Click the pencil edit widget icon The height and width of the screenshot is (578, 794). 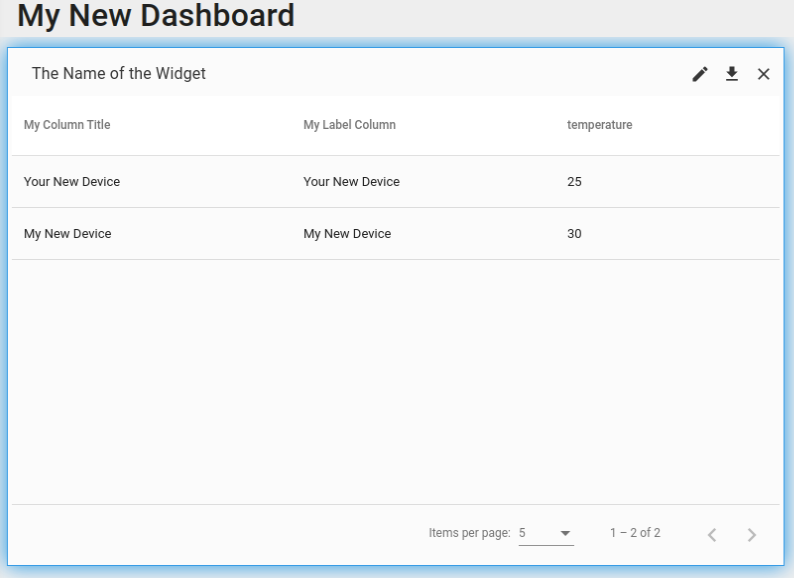tap(700, 74)
